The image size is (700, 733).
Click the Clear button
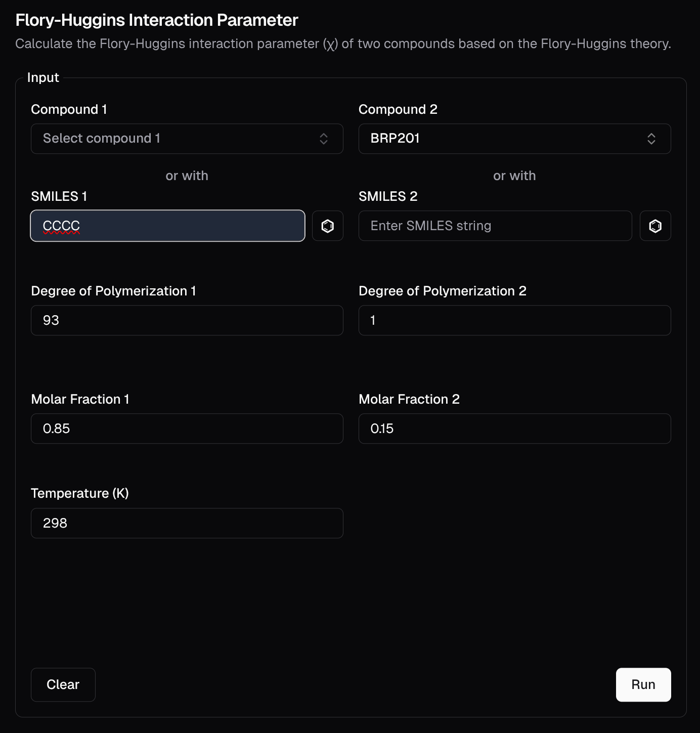(63, 684)
